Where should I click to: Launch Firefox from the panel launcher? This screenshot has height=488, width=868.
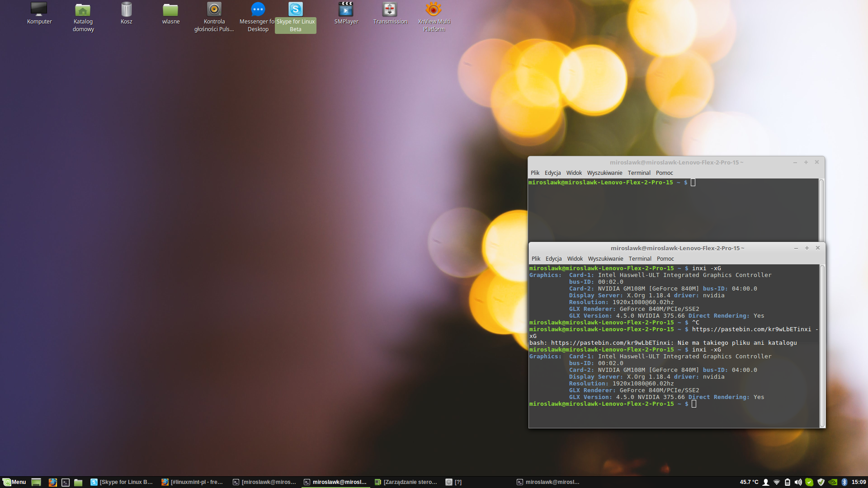click(53, 482)
